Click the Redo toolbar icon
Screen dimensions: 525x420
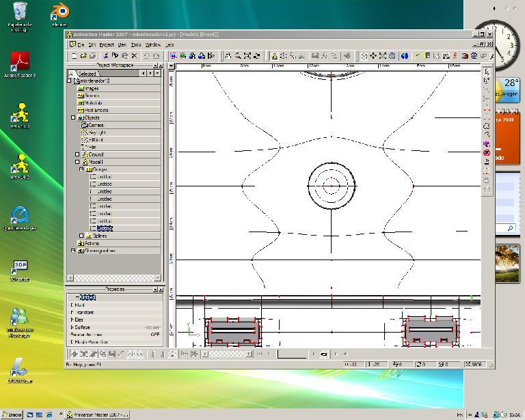157,56
